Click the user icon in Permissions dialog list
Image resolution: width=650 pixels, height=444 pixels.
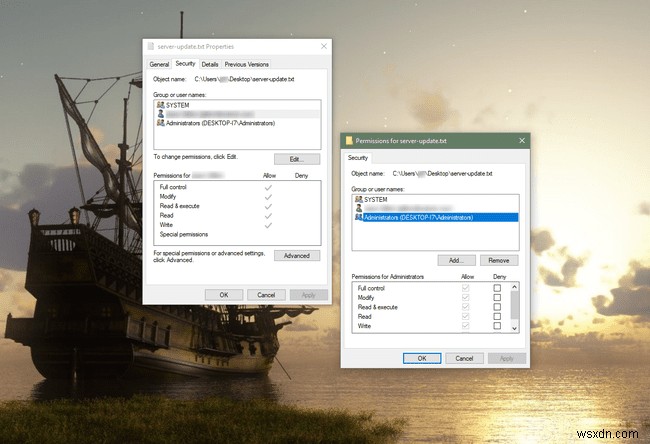[x=359, y=208]
